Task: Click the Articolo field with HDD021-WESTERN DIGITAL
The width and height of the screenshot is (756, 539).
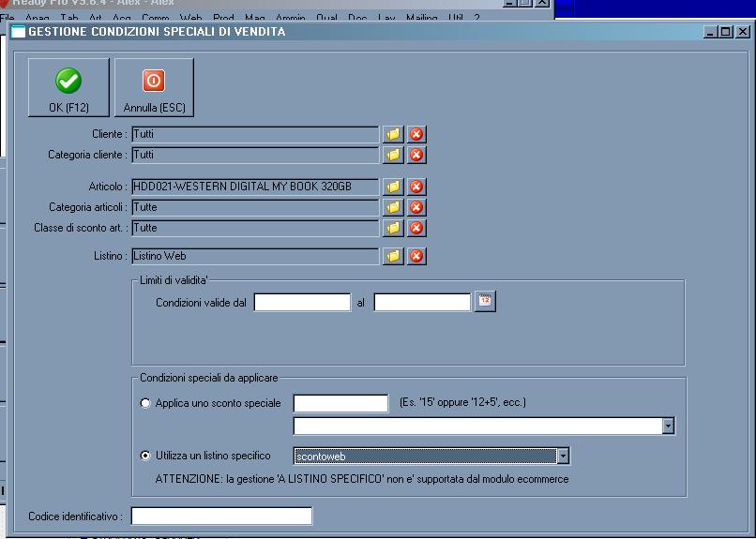Action: 255,187
